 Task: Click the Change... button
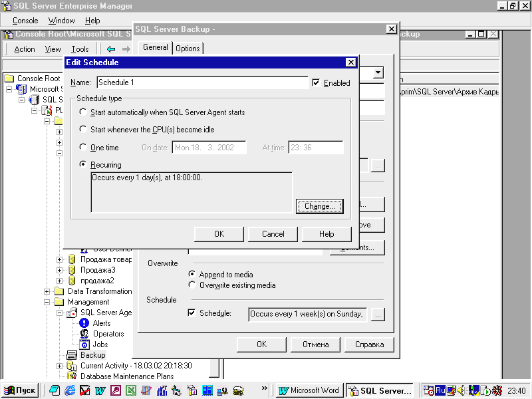[x=320, y=206]
